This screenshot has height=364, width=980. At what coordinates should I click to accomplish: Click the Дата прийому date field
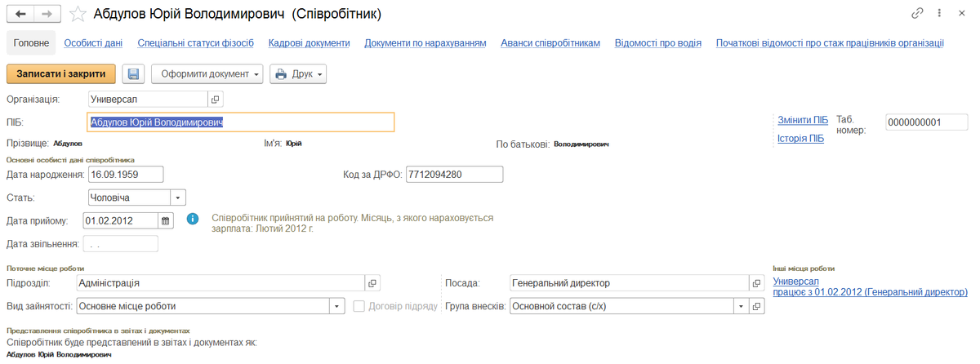click(120, 220)
